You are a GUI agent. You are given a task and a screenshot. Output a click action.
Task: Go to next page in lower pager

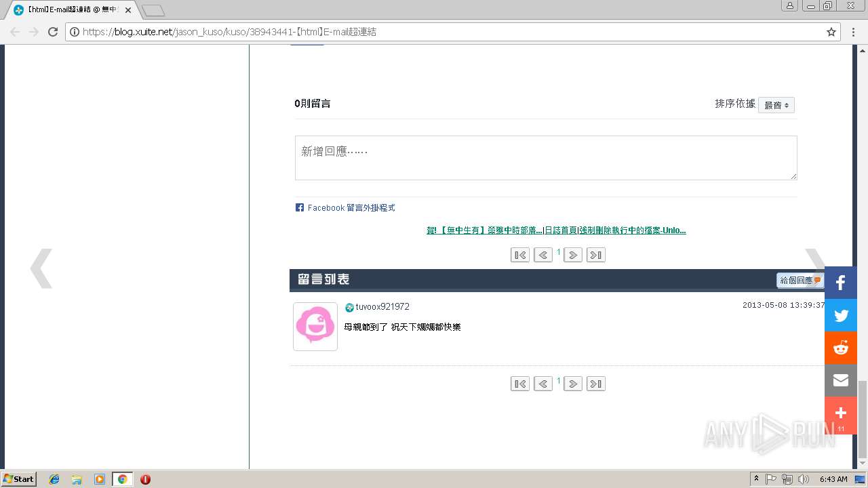pyautogui.click(x=573, y=384)
